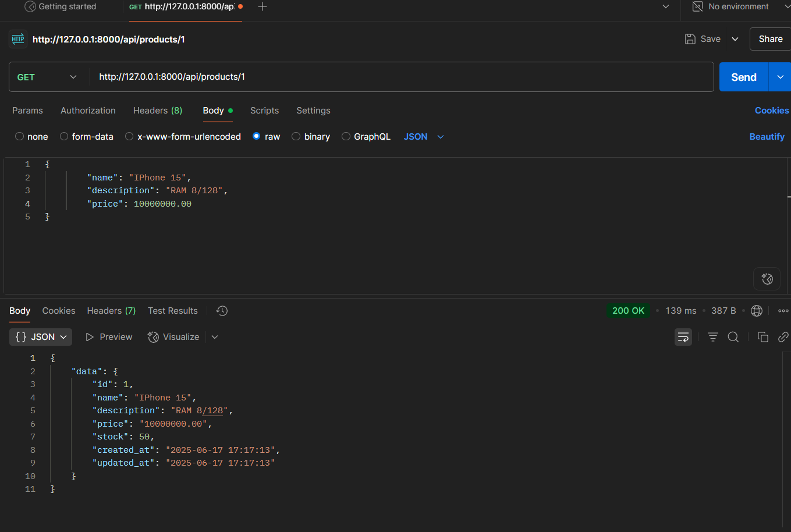The image size is (791, 532).
Task: Choose the binary body option
Action: 311,136
